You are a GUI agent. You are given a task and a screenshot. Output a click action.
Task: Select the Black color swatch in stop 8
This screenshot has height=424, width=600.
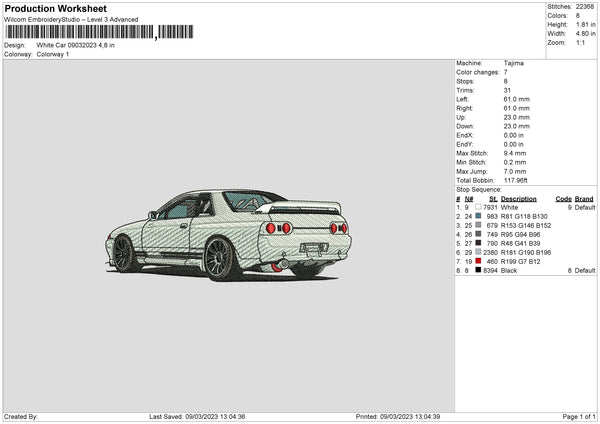tap(480, 270)
